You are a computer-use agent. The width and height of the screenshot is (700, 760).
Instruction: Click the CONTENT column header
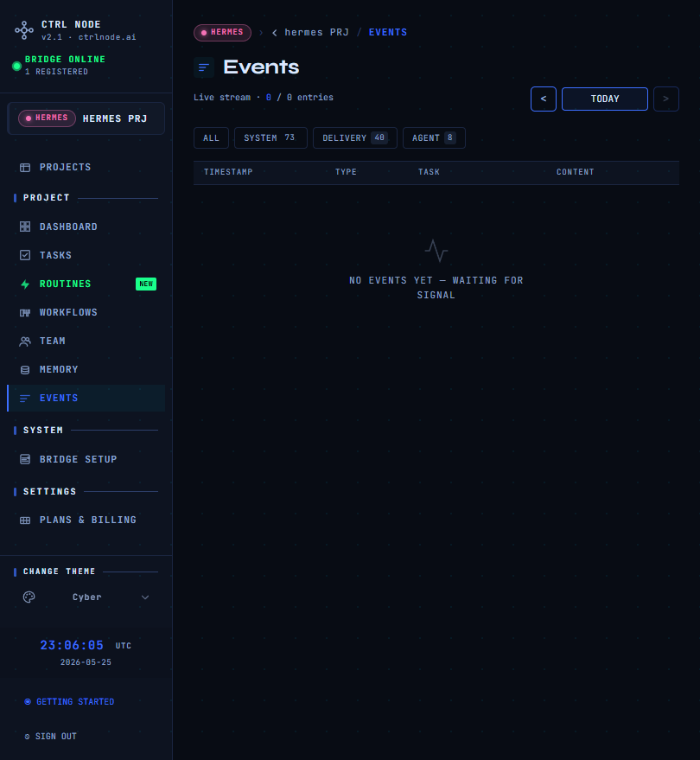pos(575,172)
